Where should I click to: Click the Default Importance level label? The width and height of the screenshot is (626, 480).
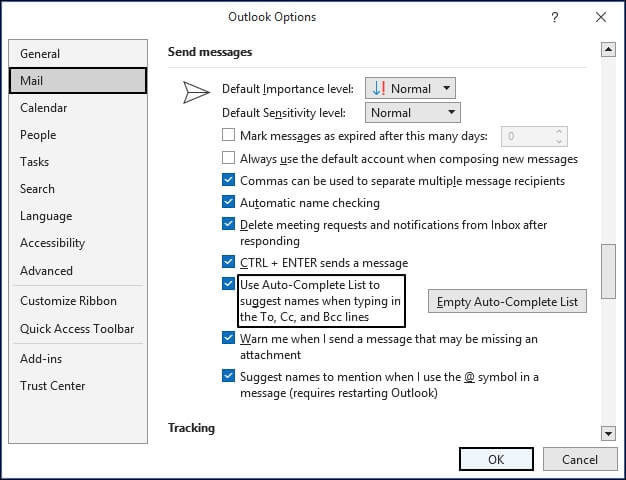288,89
